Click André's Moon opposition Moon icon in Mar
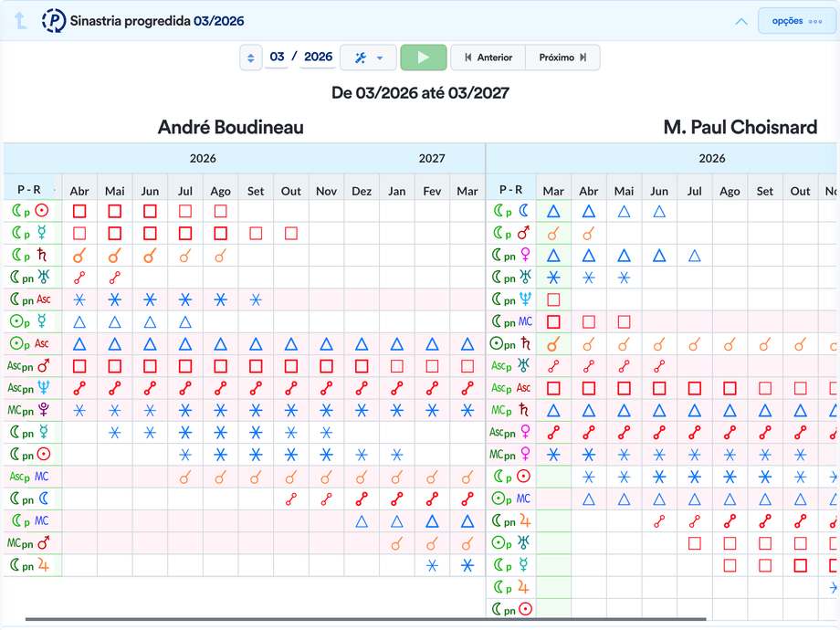840x630 pixels. coord(467,499)
